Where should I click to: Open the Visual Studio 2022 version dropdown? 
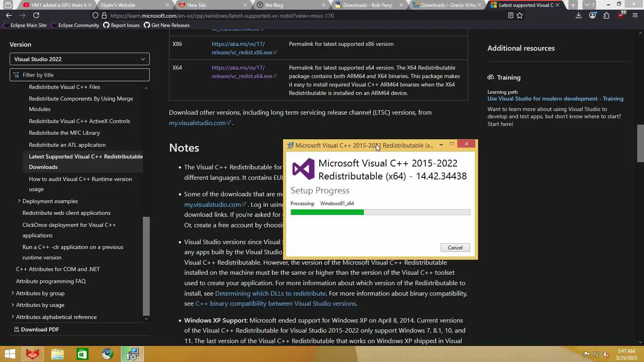point(80,59)
